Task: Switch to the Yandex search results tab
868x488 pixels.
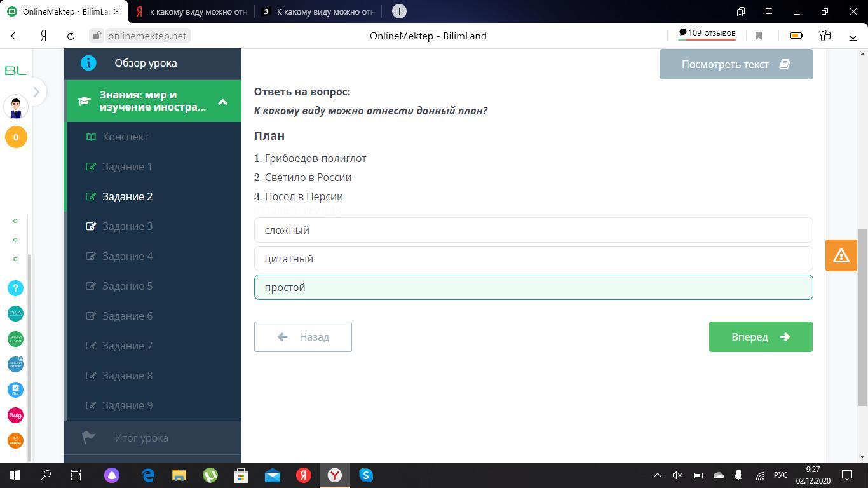Action: (191, 11)
